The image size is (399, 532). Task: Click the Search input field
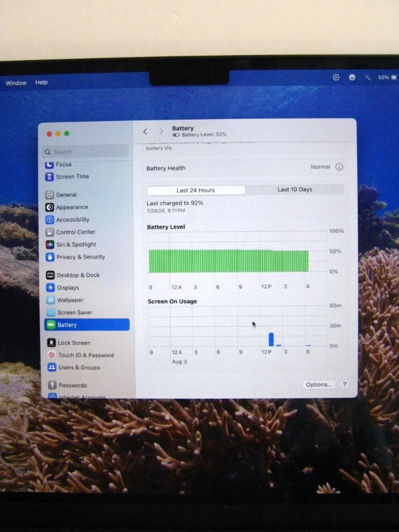pos(86,152)
